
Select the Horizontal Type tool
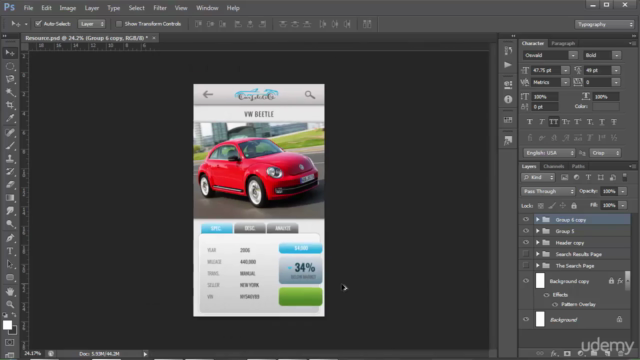pos(10,251)
